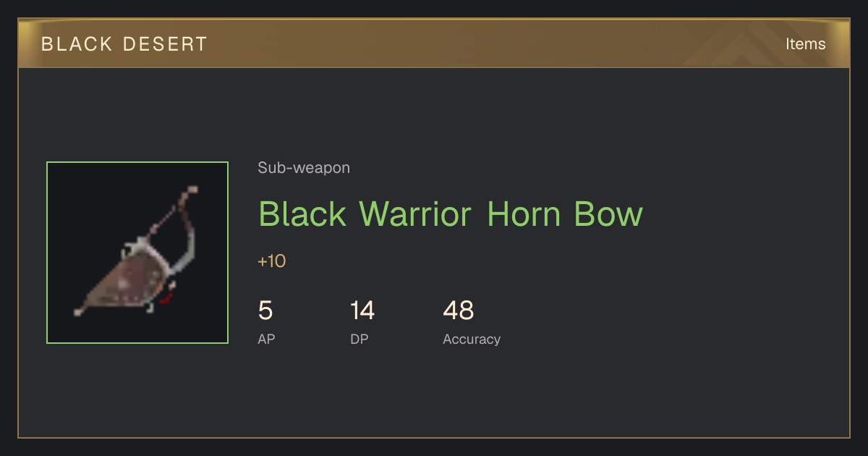Click the BLACK DESERT header title
868x456 pixels.
coord(124,44)
